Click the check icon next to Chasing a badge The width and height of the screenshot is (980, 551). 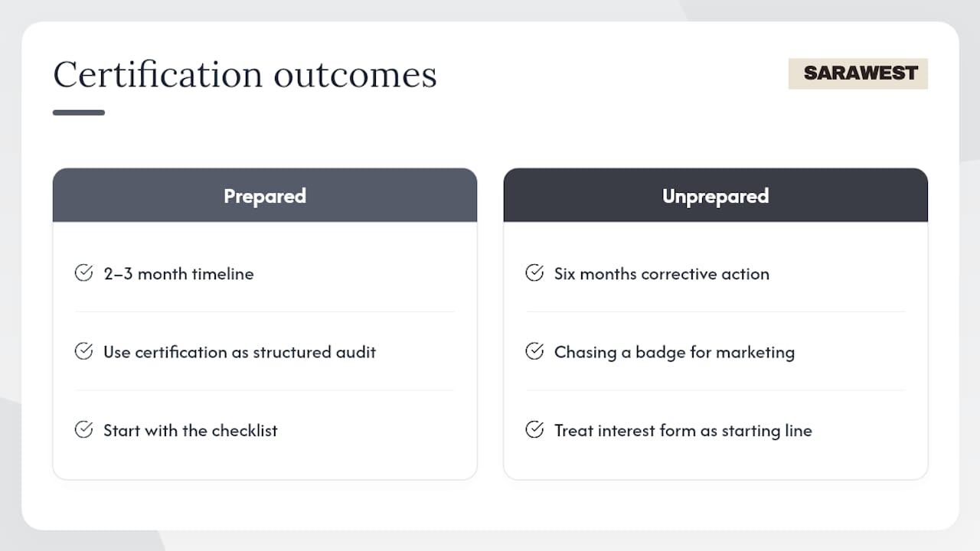534,351
